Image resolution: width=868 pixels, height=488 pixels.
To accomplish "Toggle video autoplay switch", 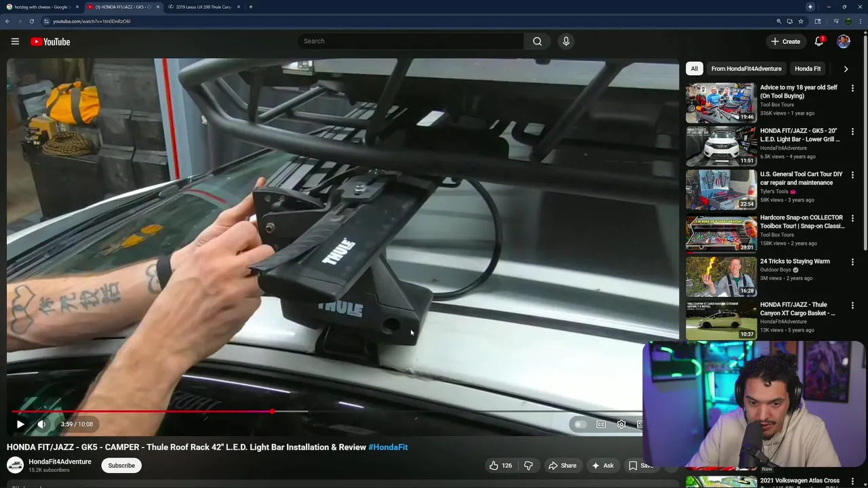I will point(580,424).
